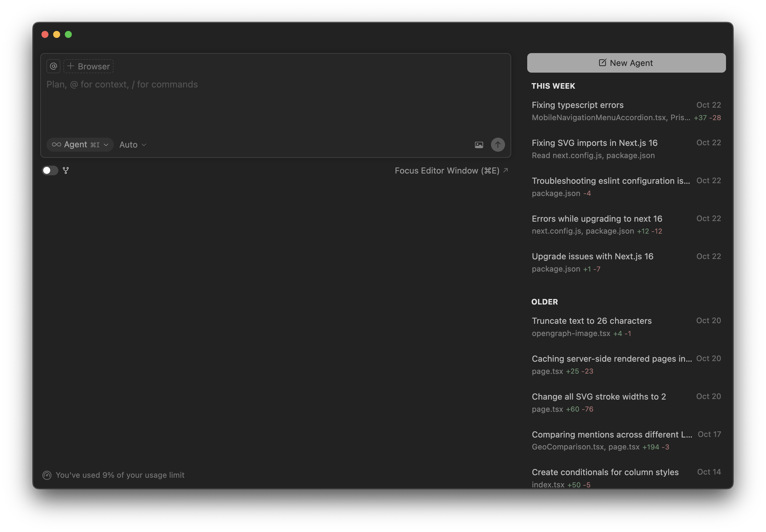Viewport: 766px width, 532px height.
Task: Open the Auto model selector dropdown
Action: [x=132, y=144]
